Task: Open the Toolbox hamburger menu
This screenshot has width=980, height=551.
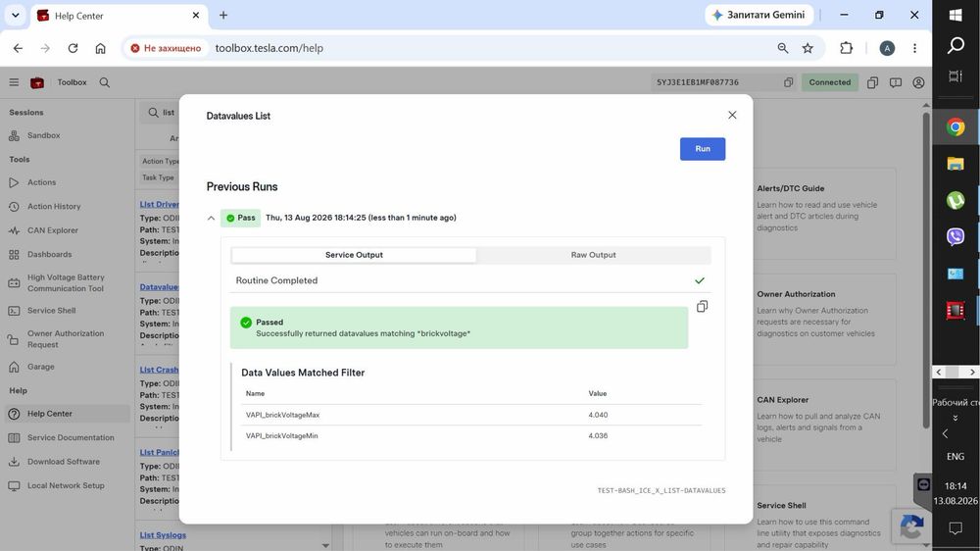Action: pos(14,82)
